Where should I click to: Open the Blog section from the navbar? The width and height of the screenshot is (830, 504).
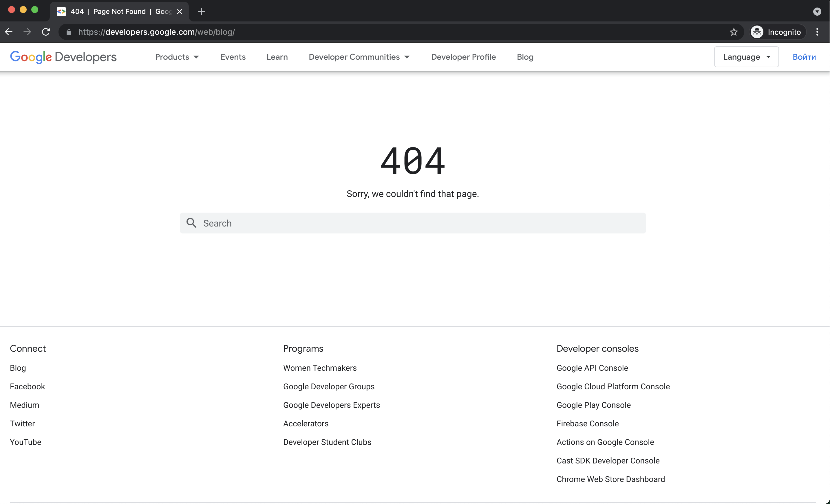pyautogui.click(x=525, y=56)
